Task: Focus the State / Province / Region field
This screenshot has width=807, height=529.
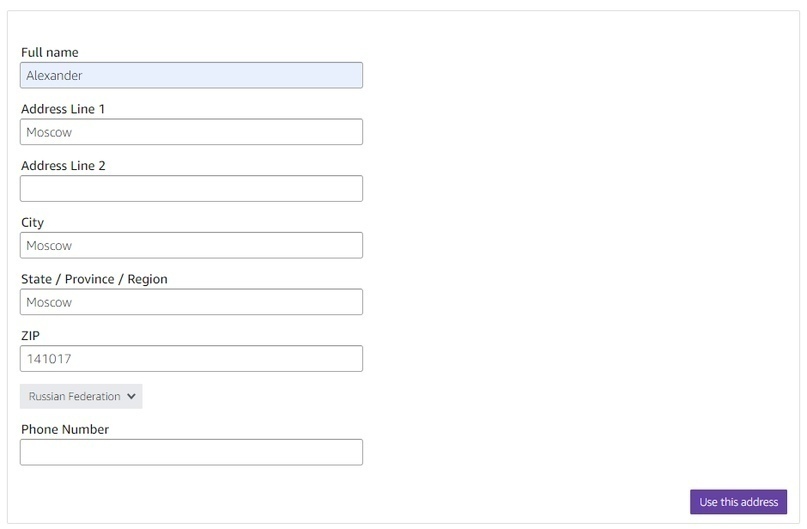Action: 191,302
